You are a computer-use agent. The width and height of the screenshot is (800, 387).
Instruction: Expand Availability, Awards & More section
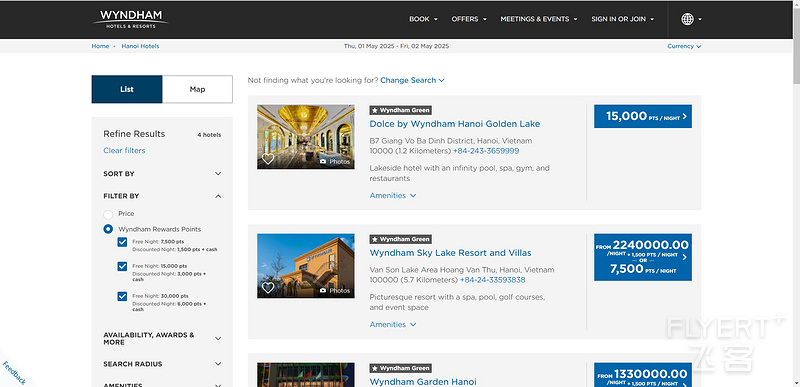pos(162,339)
